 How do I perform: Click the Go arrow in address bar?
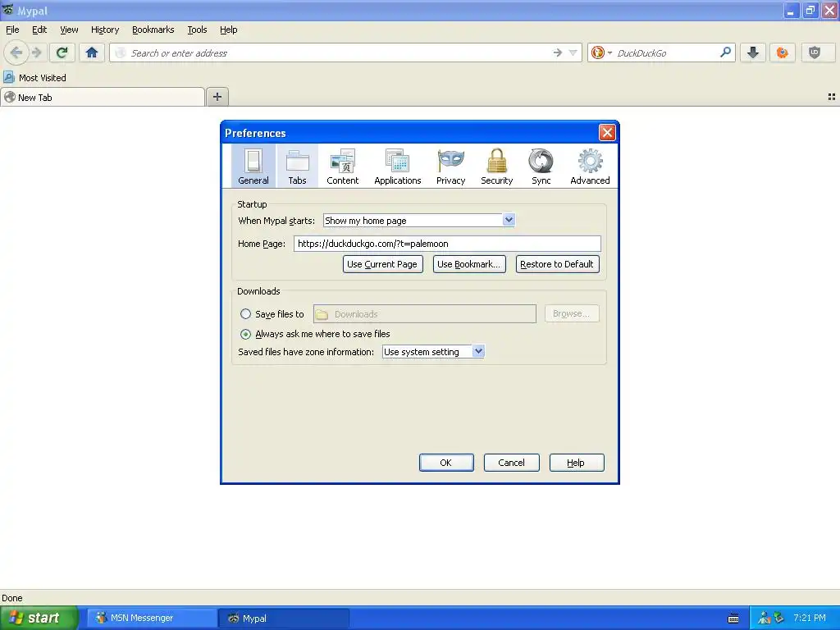click(x=558, y=52)
